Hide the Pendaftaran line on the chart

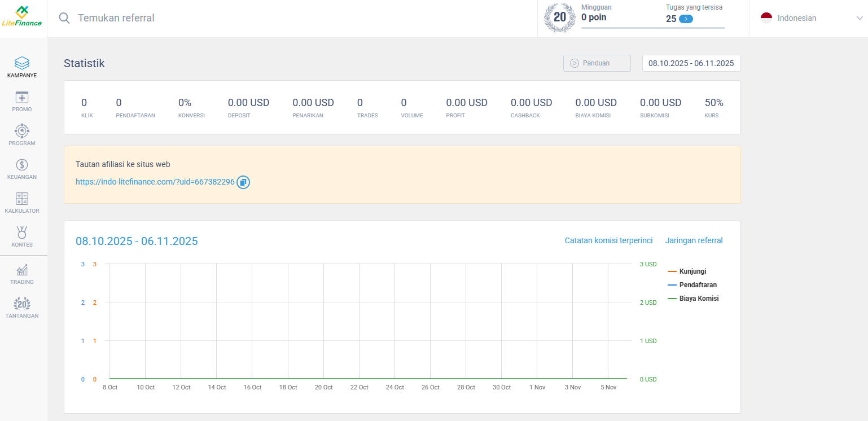pyautogui.click(x=696, y=284)
